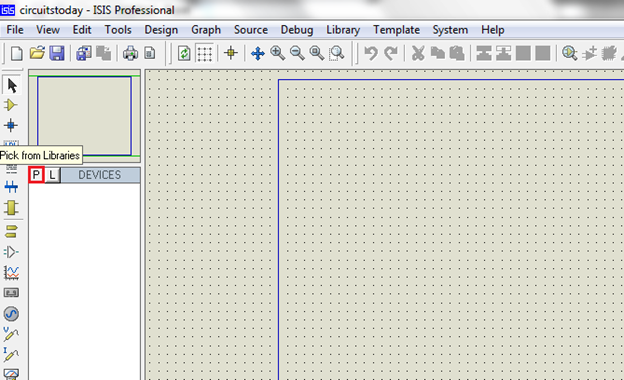Open the Template menu
624x380 pixels.
396,30
